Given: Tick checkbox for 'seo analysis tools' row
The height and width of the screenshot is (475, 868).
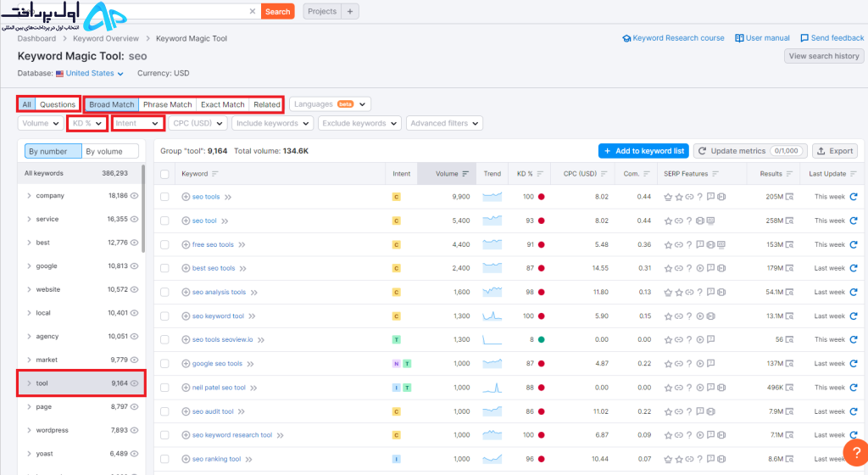Looking at the screenshot, I should pos(164,292).
